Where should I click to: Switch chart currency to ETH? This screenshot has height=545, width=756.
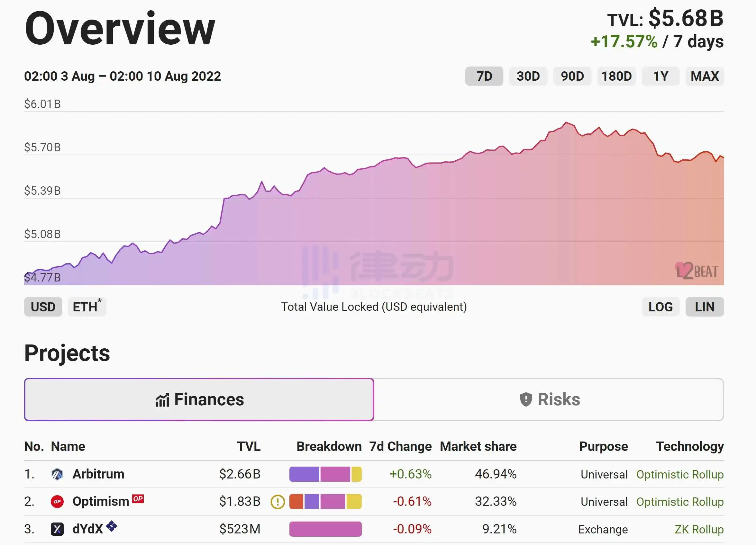point(87,307)
